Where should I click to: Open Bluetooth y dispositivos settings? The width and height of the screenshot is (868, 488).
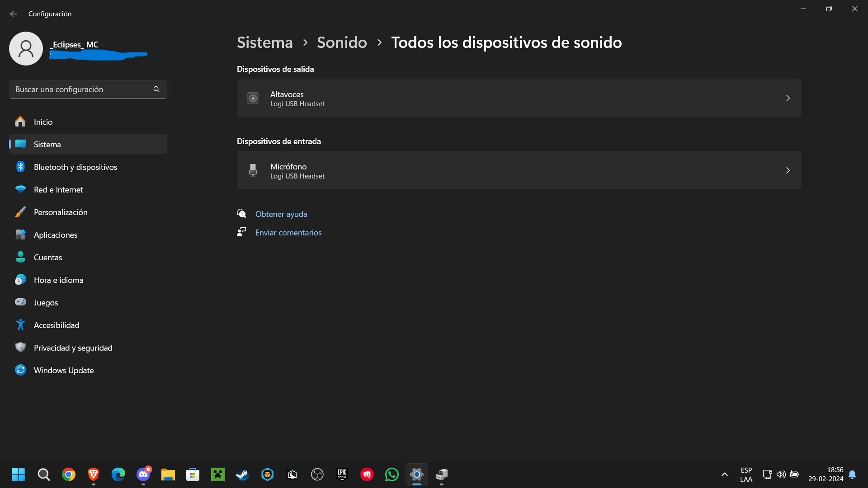coord(75,167)
